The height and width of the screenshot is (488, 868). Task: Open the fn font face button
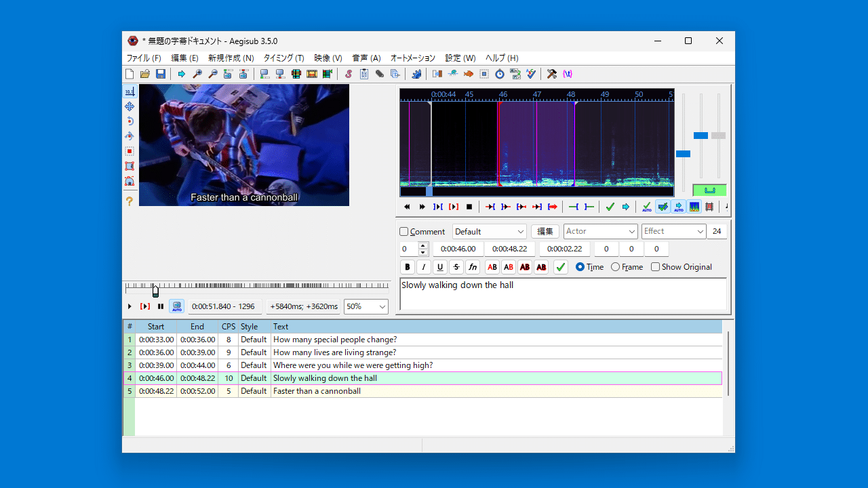[473, 267]
